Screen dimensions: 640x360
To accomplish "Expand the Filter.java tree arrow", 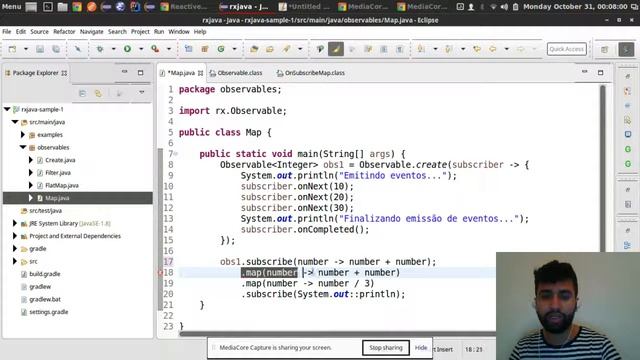I will (x=31, y=172).
